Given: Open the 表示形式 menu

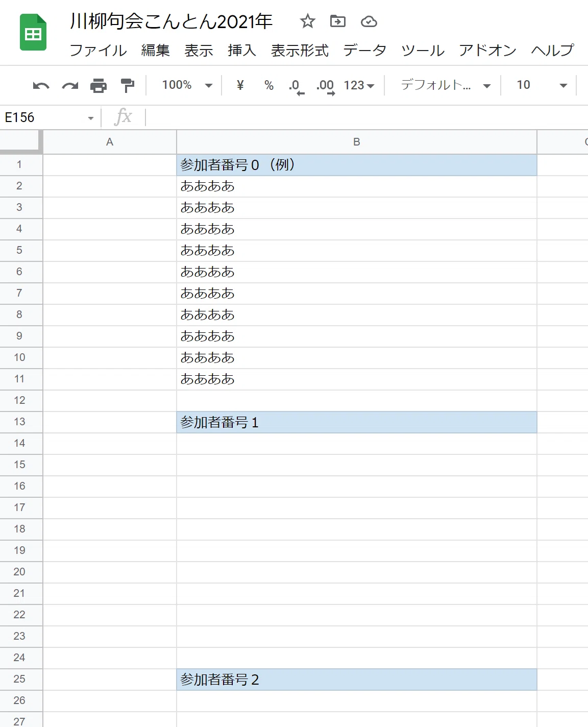Looking at the screenshot, I should [x=300, y=50].
